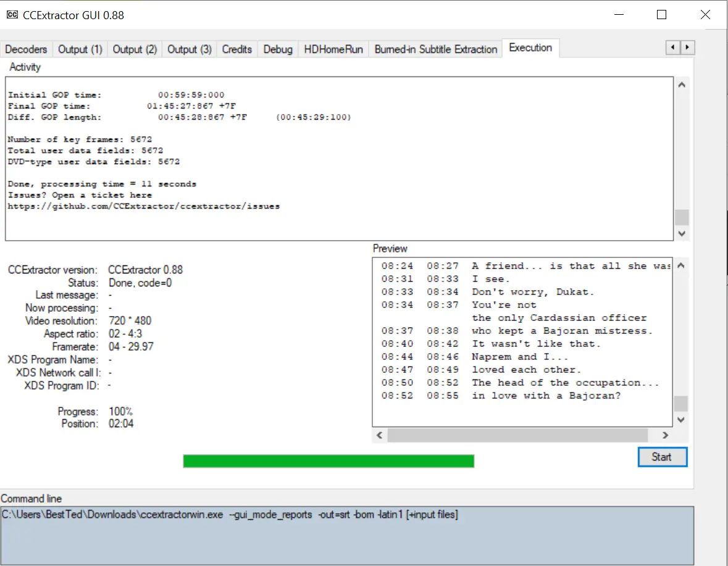Click preview line 'The head of the occupation...'
This screenshot has width=728, height=566.
(x=566, y=383)
